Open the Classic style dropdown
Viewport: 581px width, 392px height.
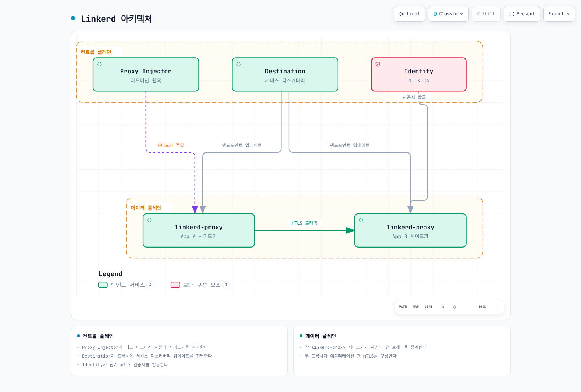tap(448, 14)
